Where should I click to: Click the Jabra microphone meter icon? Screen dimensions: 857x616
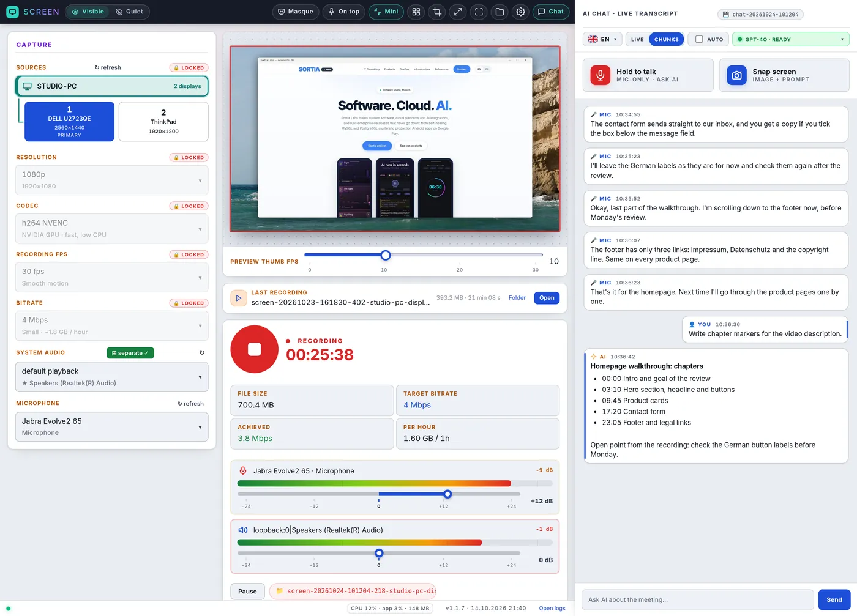pyautogui.click(x=243, y=471)
